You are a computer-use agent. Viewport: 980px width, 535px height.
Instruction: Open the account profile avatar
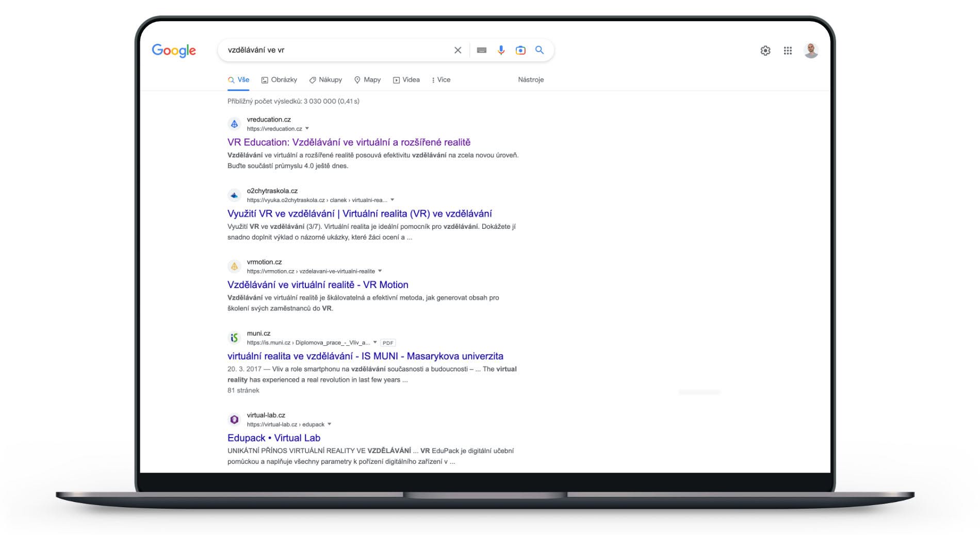pos(811,51)
